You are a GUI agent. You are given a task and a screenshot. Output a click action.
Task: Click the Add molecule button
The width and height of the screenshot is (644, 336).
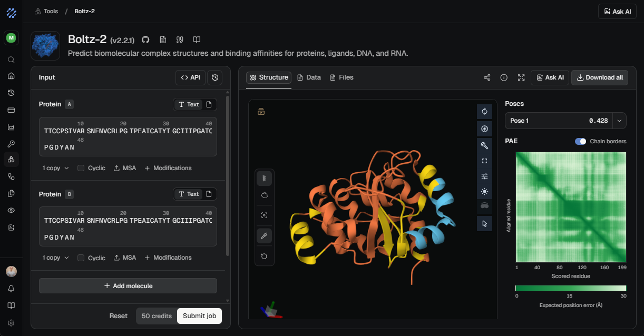128,285
